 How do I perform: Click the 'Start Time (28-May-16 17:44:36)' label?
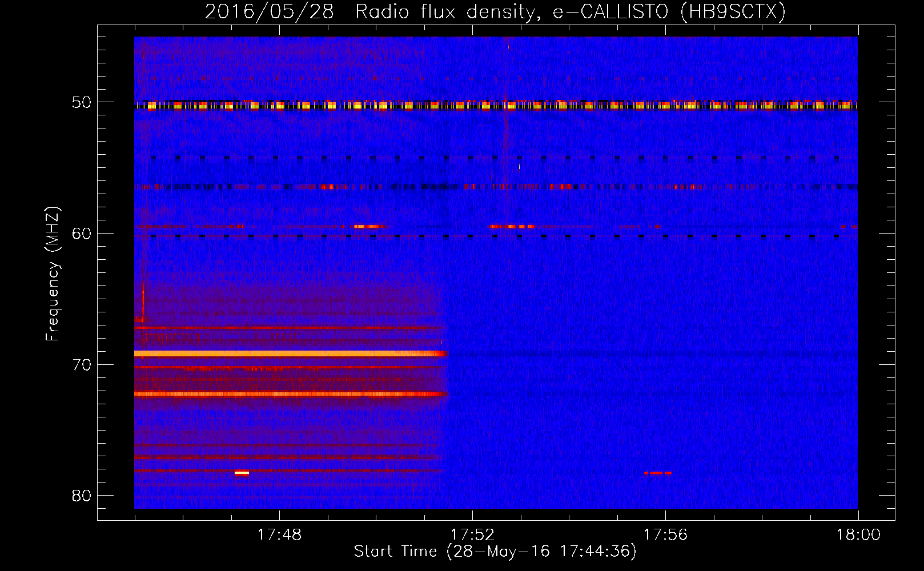[495, 552]
